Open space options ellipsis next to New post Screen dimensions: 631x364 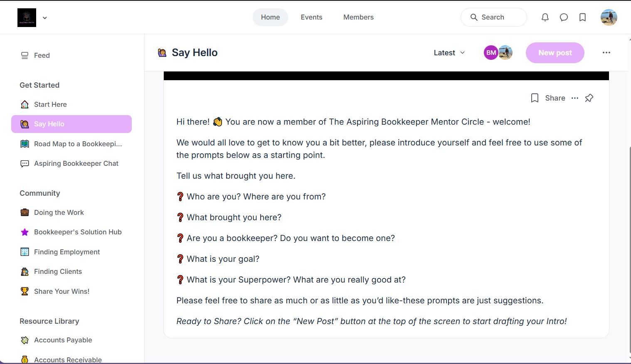click(x=606, y=53)
